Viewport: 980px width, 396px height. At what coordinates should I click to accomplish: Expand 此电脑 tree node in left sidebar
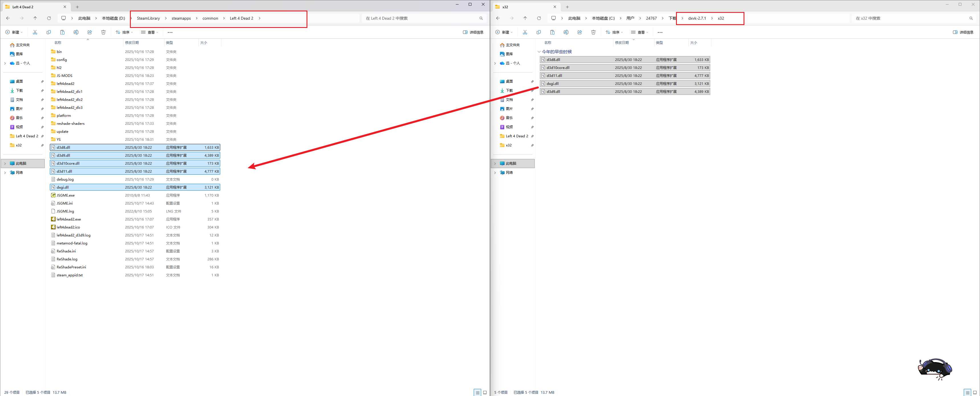[5, 164]
